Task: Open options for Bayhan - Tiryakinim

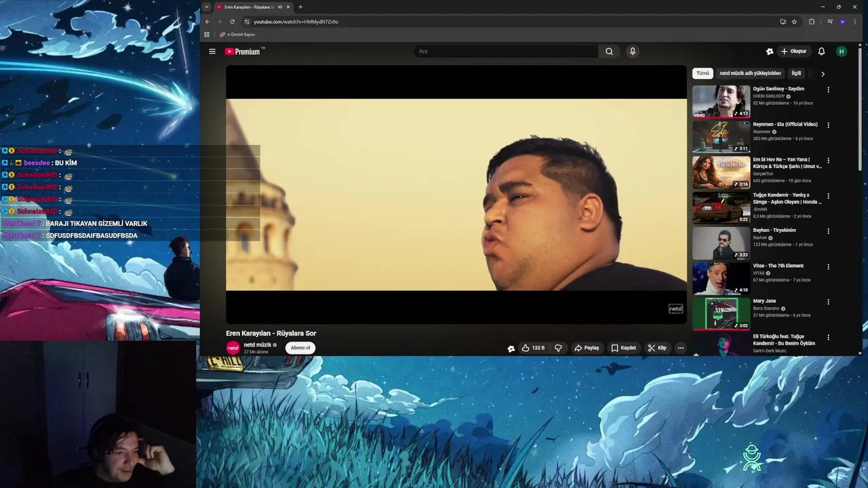Action: pos(828,231)
